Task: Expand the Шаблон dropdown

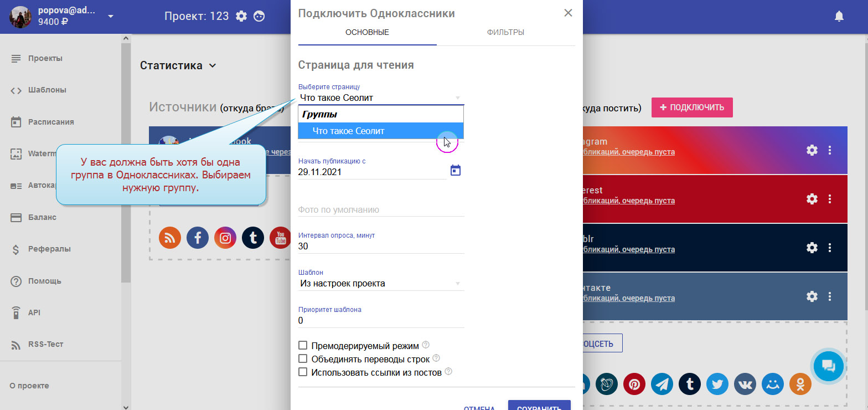Action: click(381, 284)
